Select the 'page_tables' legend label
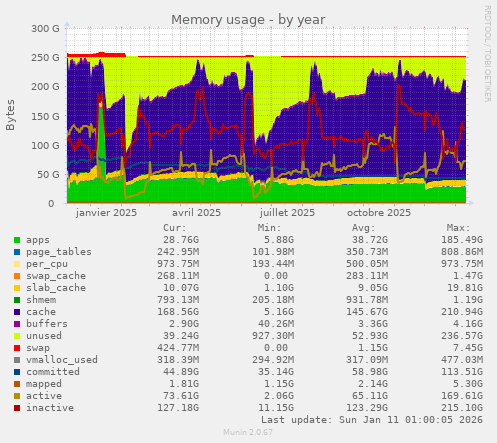Screen dimensions: 497x443 coord(59,252)
